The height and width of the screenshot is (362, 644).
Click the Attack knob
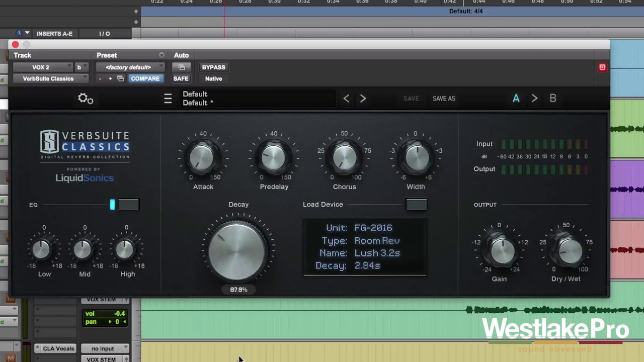click(x=202, y=157)
